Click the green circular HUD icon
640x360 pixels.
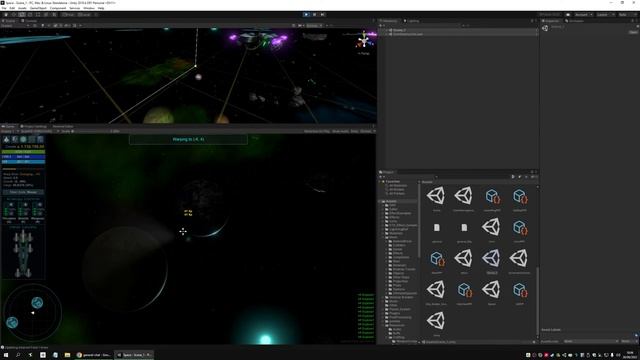click(23, 140)
